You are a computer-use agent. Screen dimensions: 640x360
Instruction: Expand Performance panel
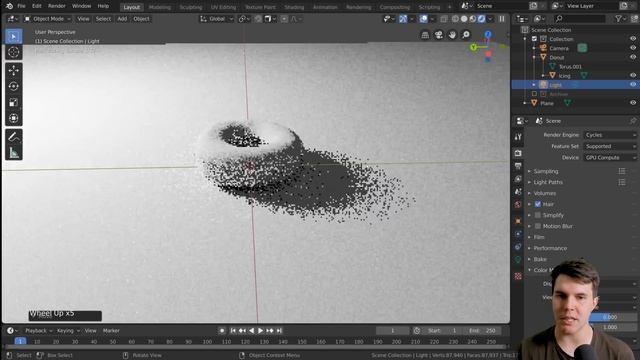tap(550, 248)
